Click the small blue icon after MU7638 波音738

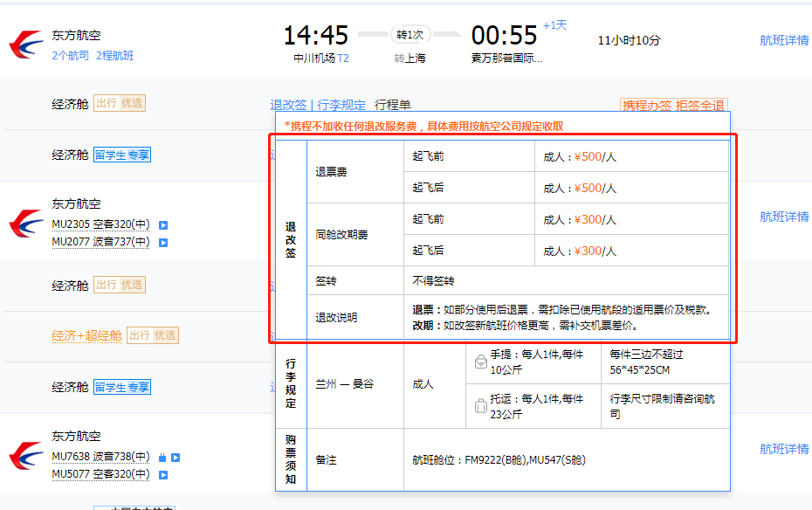tap(162, 458)
